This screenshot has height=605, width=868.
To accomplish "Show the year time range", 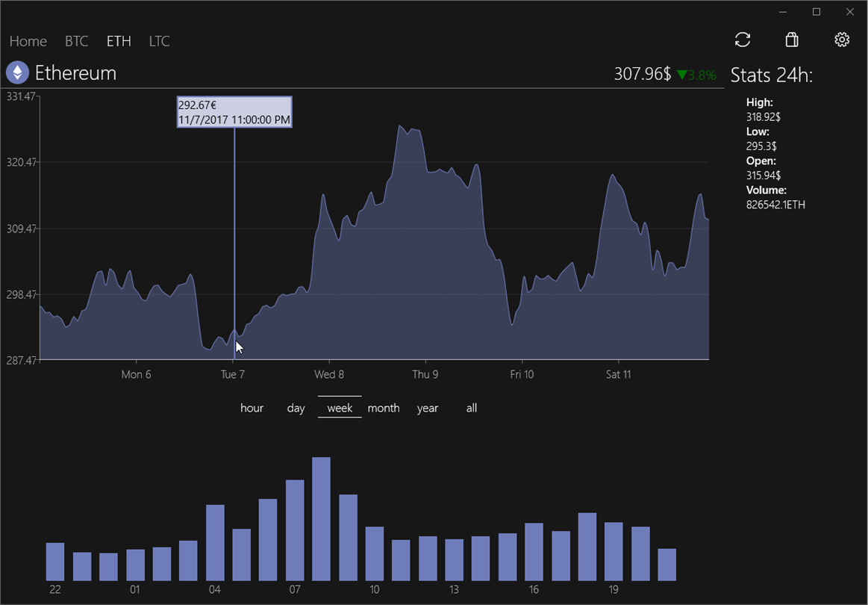I will (428, 408).
